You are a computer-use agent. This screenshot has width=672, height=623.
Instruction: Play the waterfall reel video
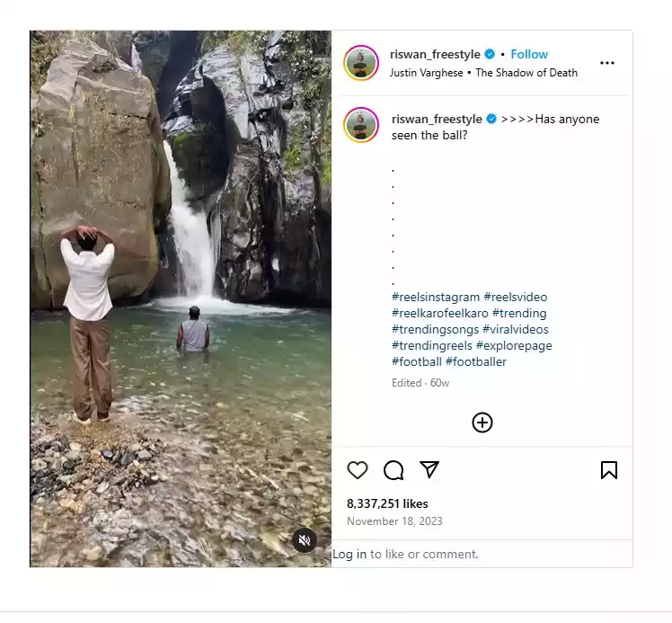(x=181, y=298)
